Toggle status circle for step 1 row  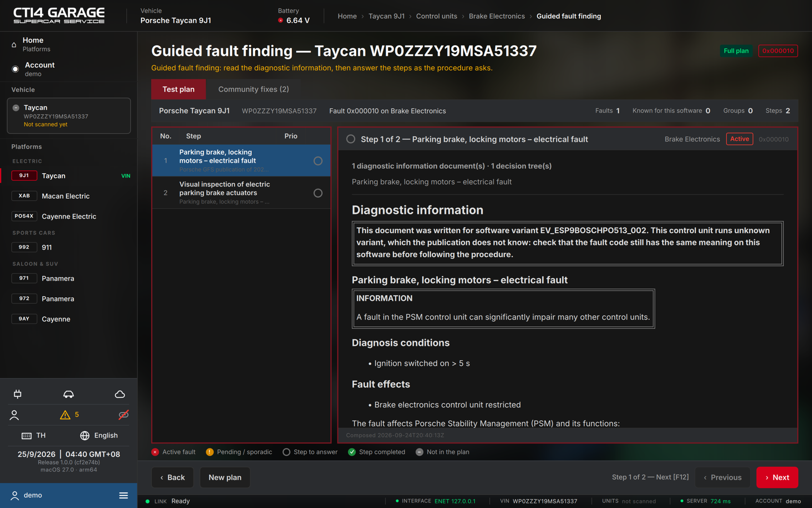coord(318,161)
